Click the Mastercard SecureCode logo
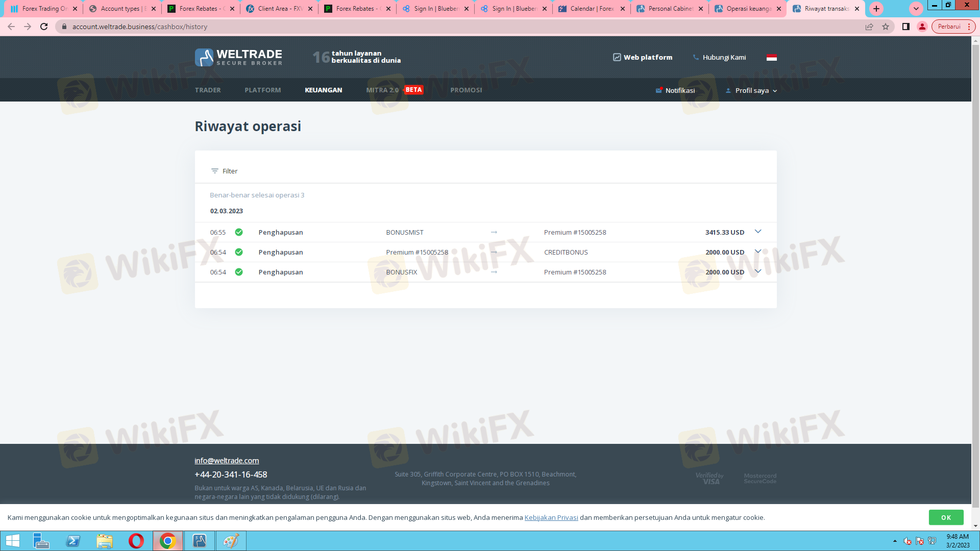 point(760,478)
